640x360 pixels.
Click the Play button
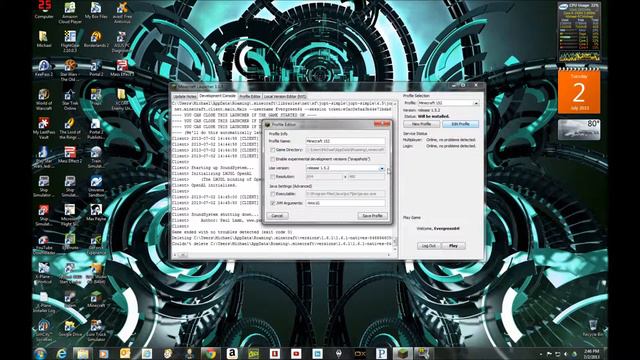click(453, 246)
